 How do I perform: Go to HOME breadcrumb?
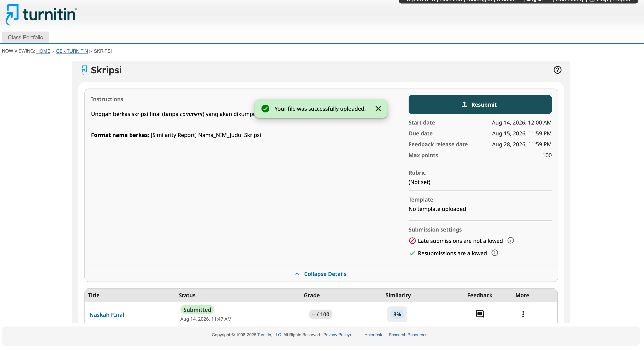pos(43,51)
